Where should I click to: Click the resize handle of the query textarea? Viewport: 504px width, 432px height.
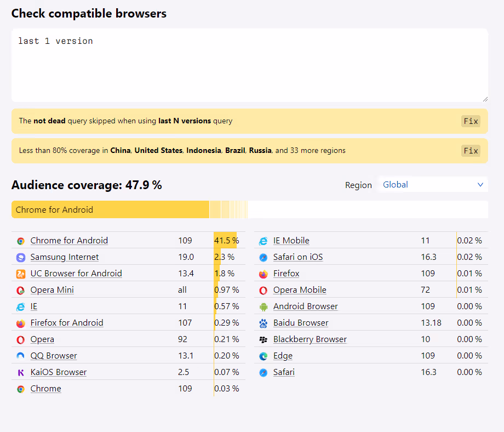tap(485, 99)
